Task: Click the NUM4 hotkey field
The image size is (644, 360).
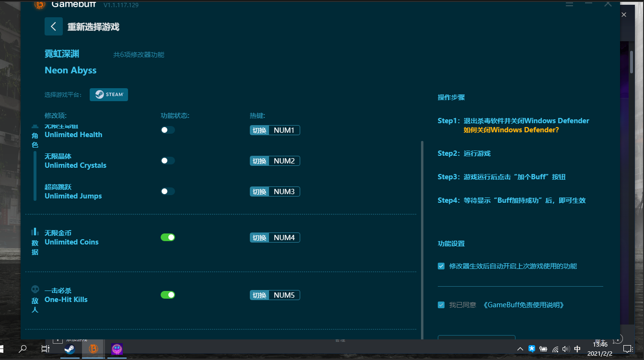Action: tap(284, 238)
